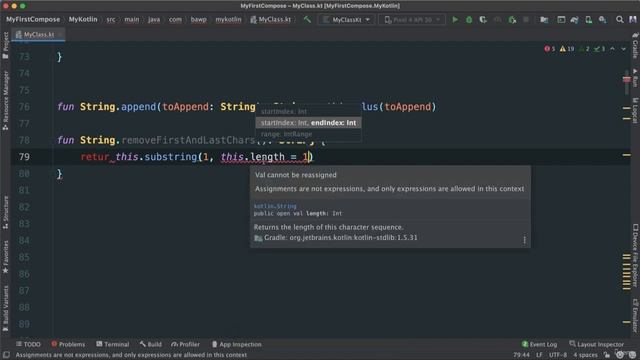Click the mykotlin breadcrumb segment

coord(228,19)
